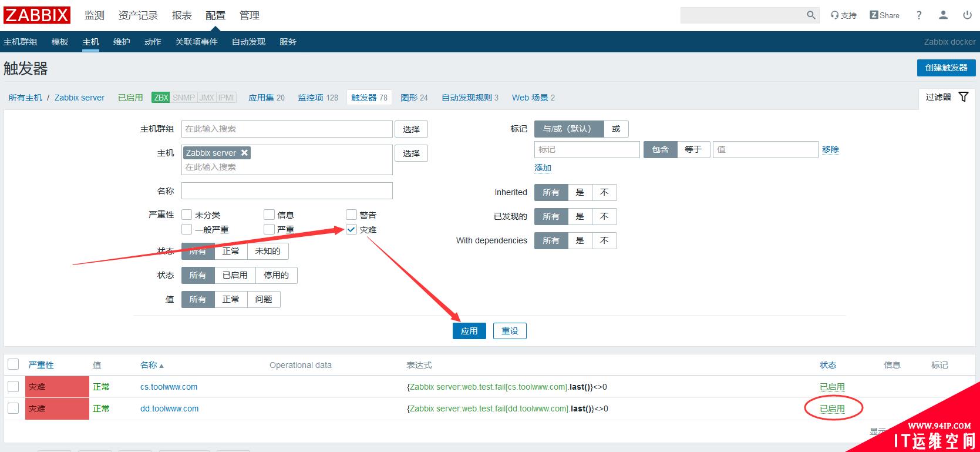Go to the 服务 submenu

[x=288, y=42]
